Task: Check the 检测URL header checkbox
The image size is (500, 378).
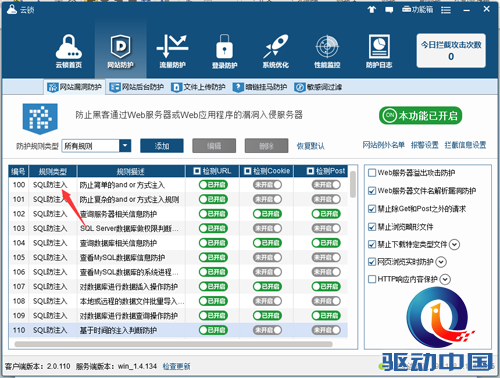Action: (197, 171)
